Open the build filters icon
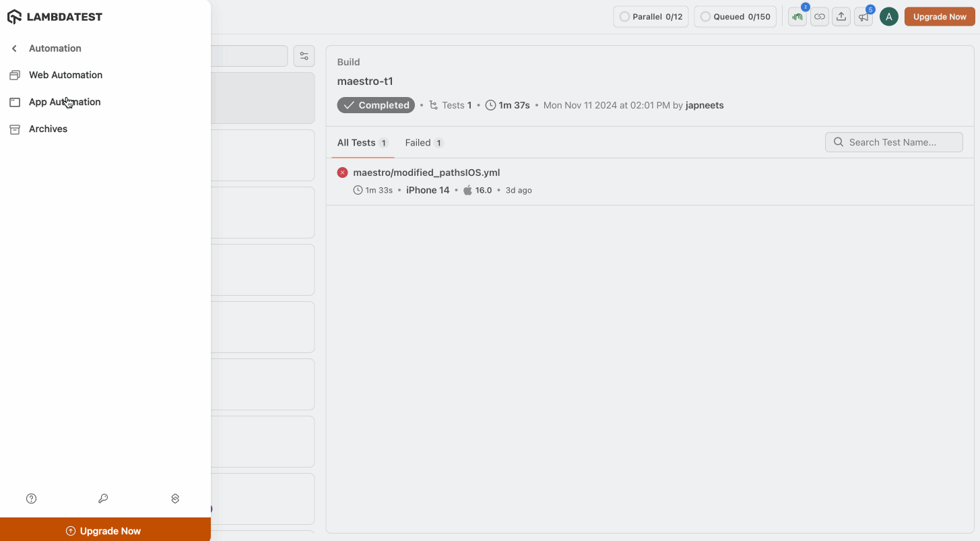Viewport: 980px width, 541px height. click(x=304, y=56)
